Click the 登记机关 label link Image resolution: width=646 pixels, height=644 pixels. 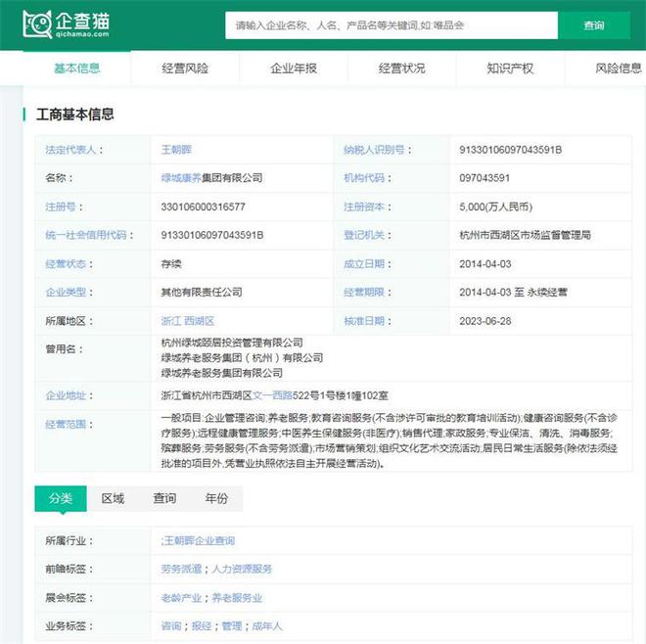coord(364,235)
